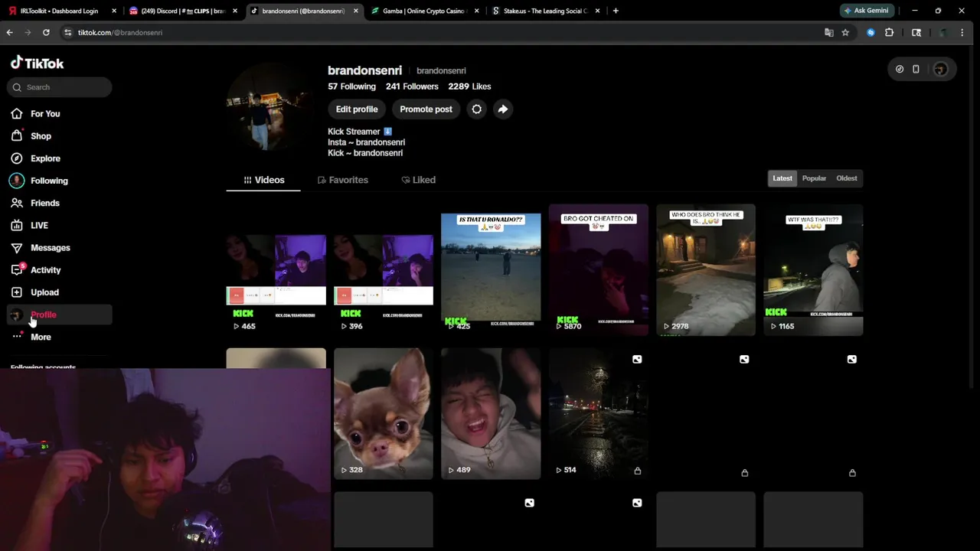Sort videos by Oldest

(x=846, y=178)
